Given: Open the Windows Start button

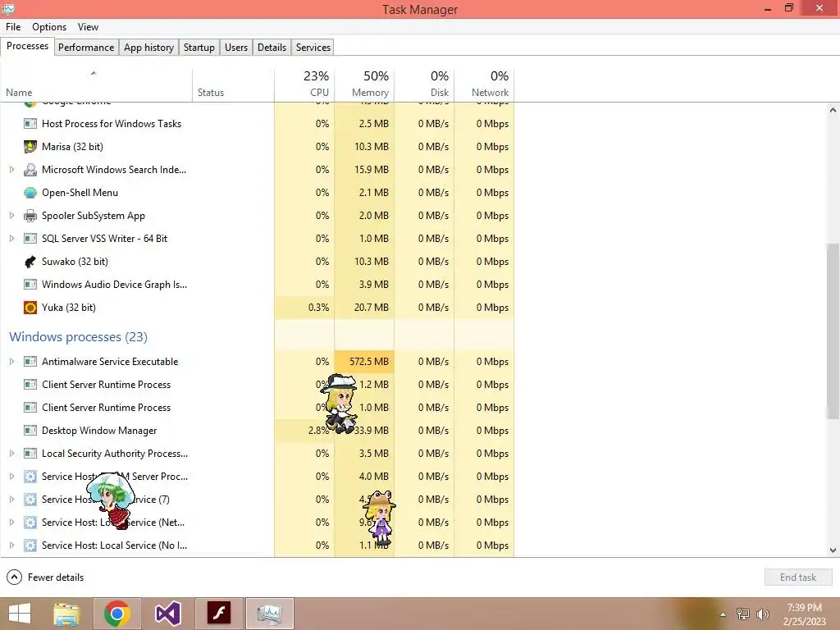Looking at the screenshot, I should click(x=20, y=614).
